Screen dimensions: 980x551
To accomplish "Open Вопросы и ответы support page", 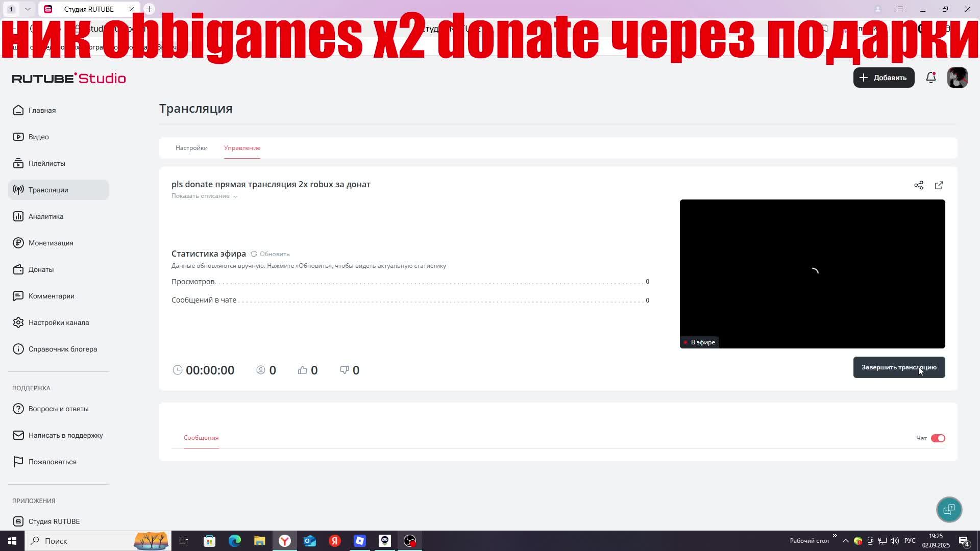I will click(58, 409).
